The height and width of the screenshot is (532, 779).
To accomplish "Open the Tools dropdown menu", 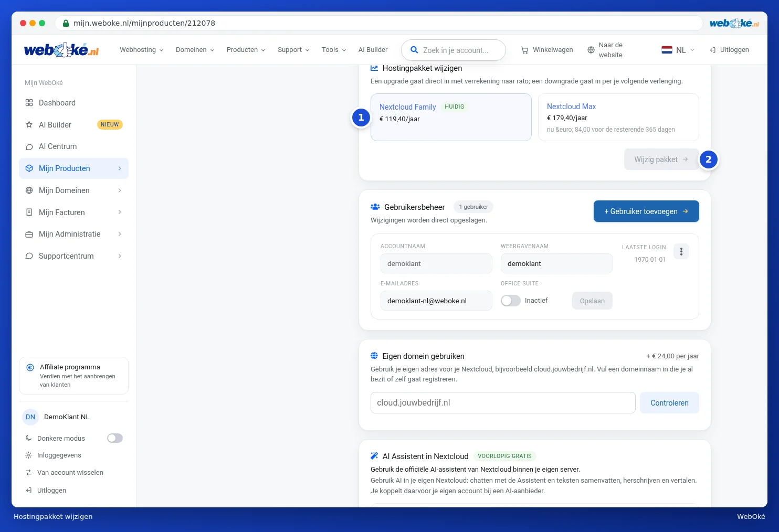I will pyautogui.click(x=334, y=50).
